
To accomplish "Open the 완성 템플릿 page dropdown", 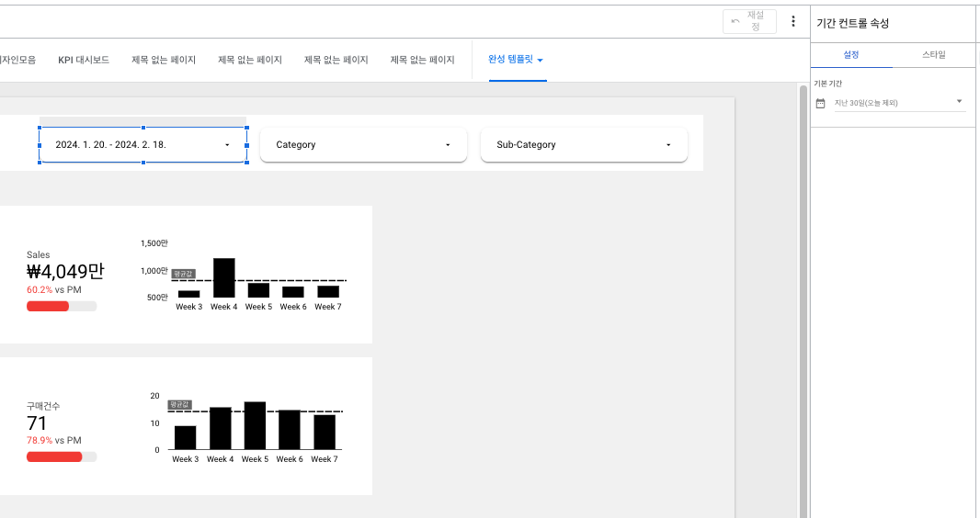I will [x=517, y=60].
